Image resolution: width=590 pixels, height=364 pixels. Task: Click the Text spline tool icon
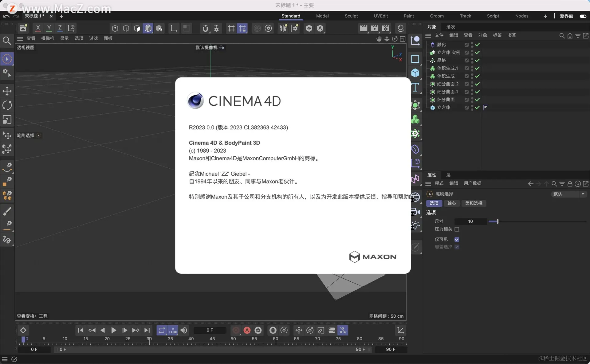pyautogui.click(x=415, y=88)
